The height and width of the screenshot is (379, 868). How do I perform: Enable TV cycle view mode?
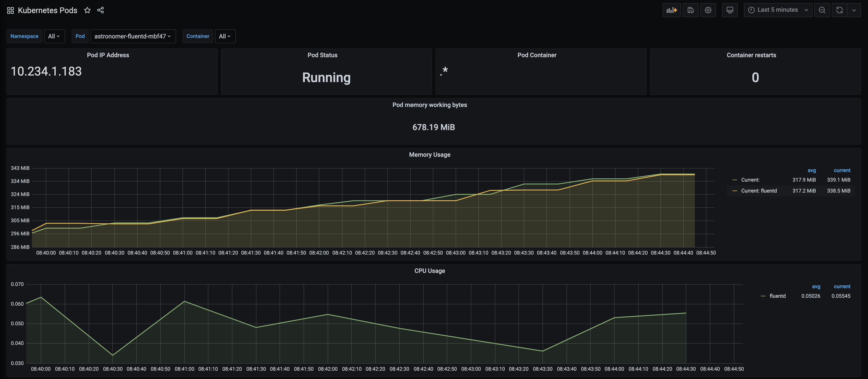[x=730, y=10]
